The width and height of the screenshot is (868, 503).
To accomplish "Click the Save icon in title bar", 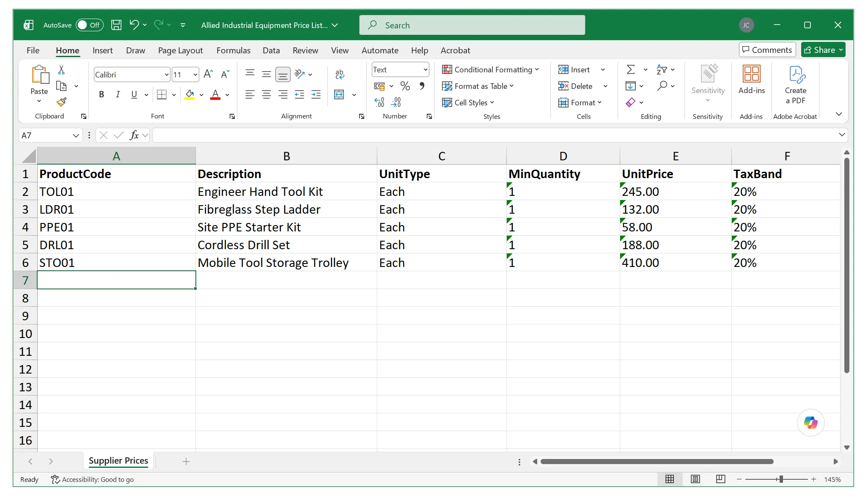I will (x=116, y=25).
